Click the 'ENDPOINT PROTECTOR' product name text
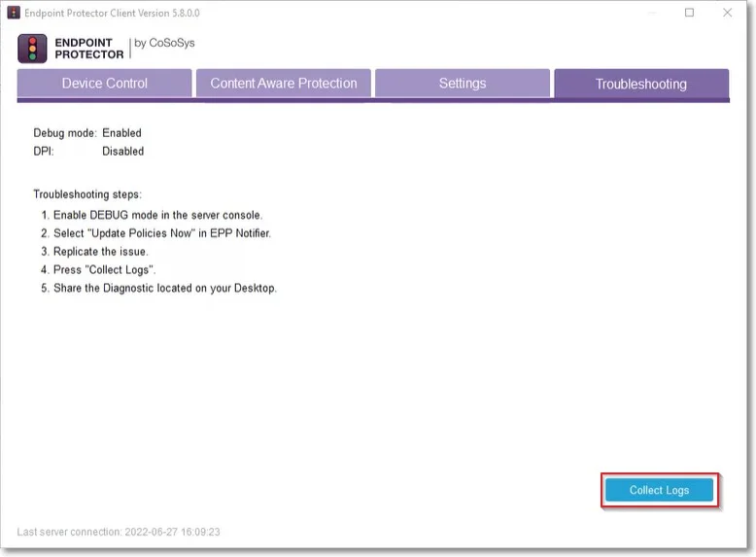Screen dimensions: 756x557 click(89, 49)
